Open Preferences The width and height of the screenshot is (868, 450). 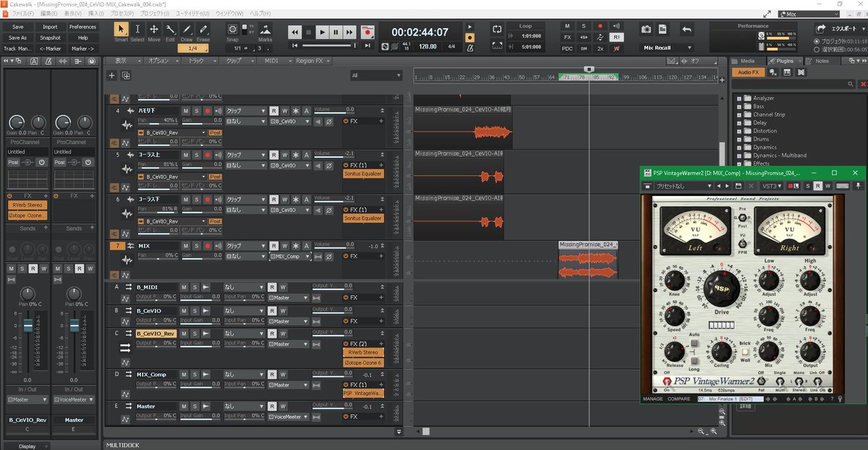tap(82, 27)
